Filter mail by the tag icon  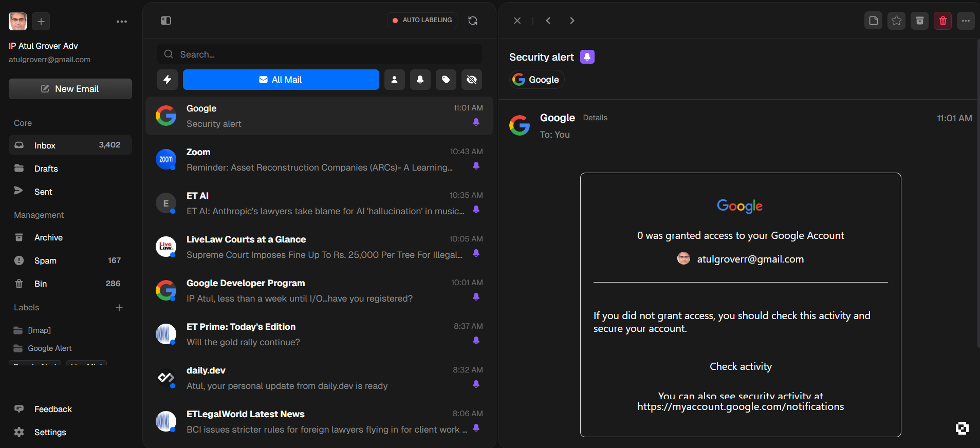446,80
